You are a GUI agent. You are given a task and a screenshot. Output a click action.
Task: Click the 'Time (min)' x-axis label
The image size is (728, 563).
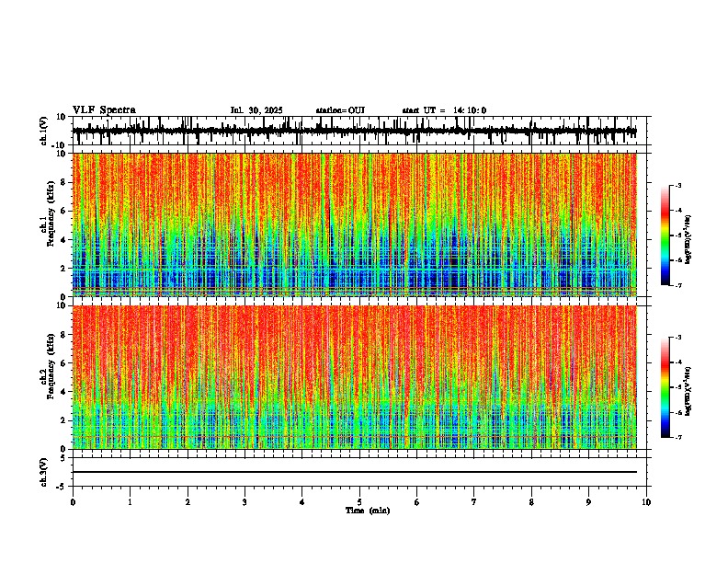point(368,511)
